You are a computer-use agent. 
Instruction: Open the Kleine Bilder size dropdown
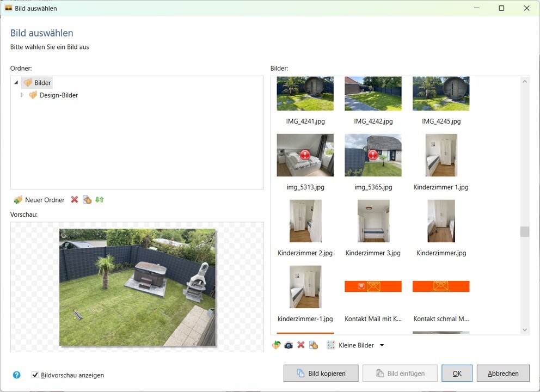pyautogui.click(x=382, y=345)
